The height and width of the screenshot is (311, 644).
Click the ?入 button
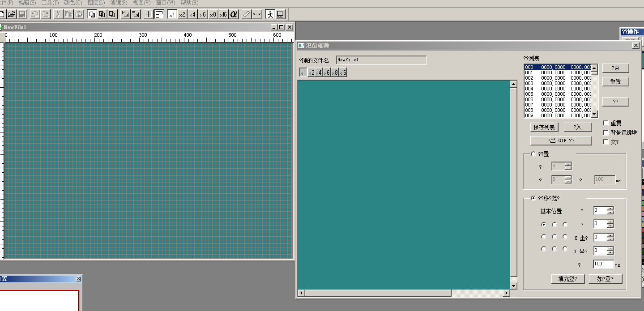click(578, 128)
